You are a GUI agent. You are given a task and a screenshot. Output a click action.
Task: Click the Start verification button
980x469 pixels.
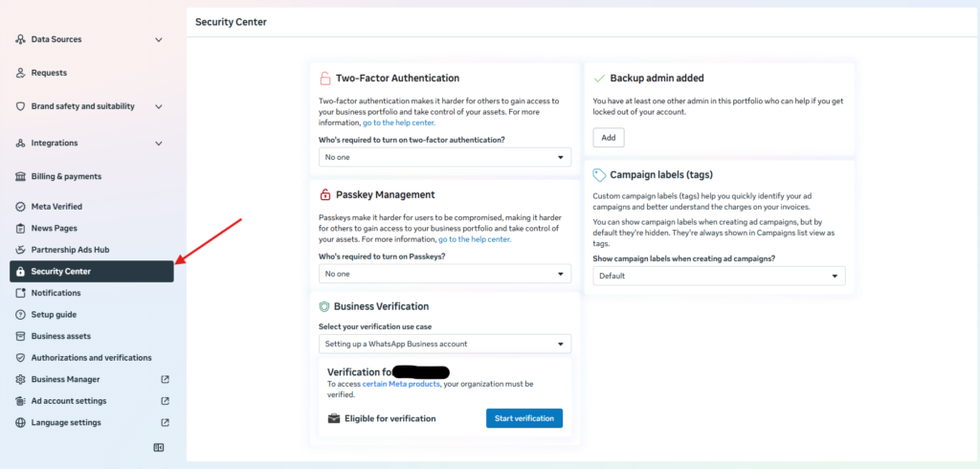point(523,418)
